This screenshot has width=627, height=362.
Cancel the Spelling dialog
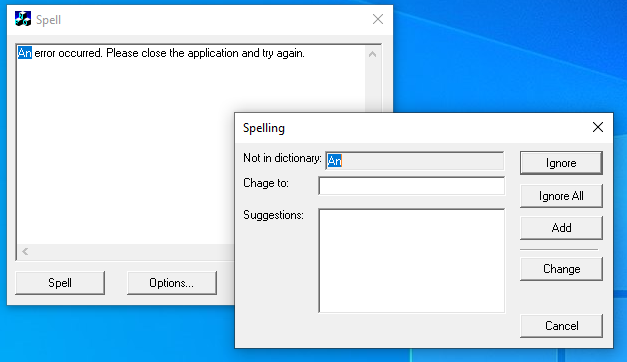click(x=561, y=326)
